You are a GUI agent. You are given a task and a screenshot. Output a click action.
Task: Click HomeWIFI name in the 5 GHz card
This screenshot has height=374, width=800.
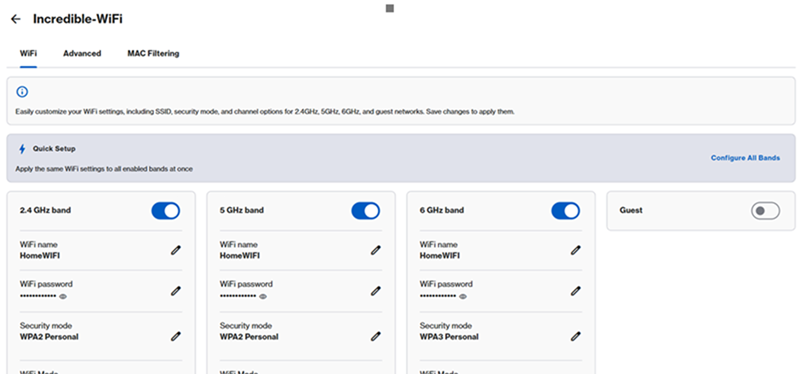tap(240, 256)
